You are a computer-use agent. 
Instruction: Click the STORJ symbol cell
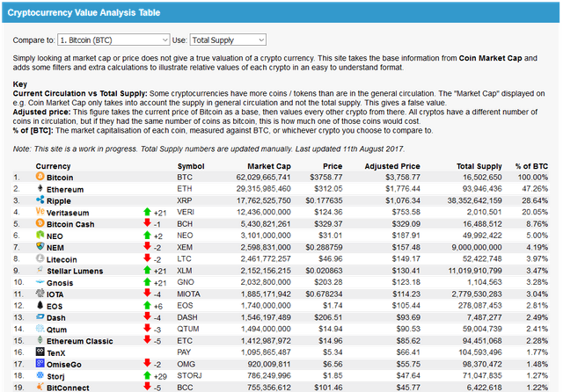189,376
